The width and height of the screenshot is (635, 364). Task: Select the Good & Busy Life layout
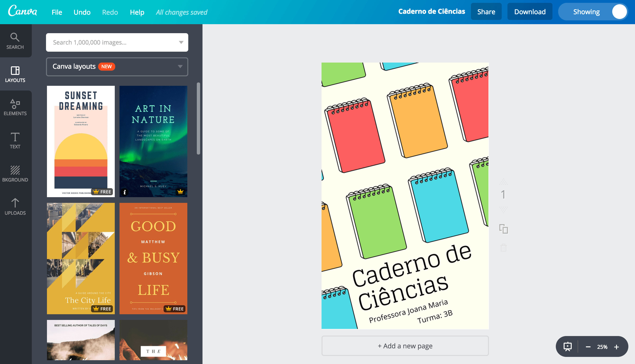153,258
